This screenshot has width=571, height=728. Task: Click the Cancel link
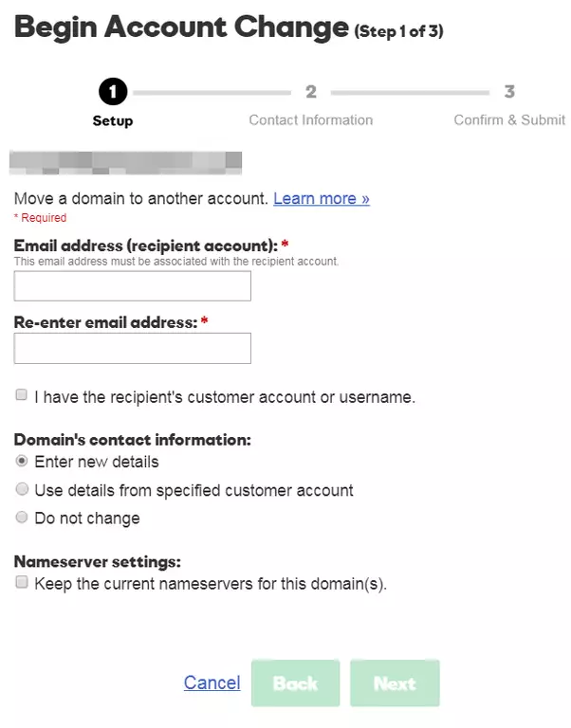(212, 682)
